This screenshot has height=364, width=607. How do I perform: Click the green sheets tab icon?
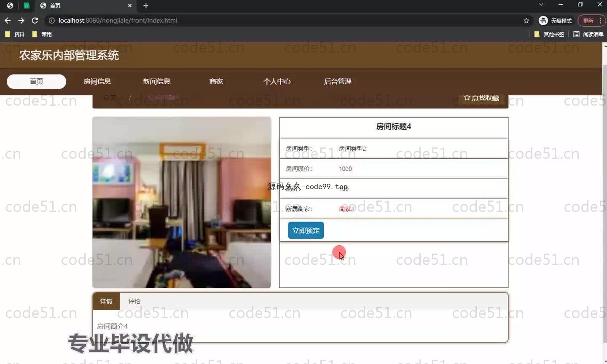27,5
